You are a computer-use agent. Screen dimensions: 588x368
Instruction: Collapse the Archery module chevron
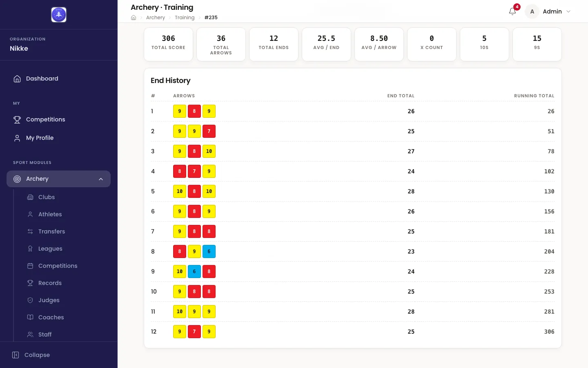click(101, 179)
